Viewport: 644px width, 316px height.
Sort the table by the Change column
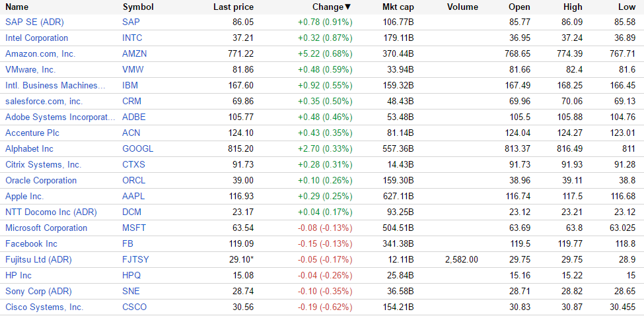tap(329, 7)
